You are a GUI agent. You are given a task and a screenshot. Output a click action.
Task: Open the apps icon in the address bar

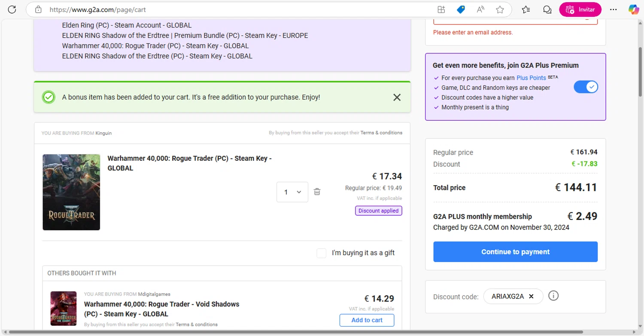(x=441, y=9)
